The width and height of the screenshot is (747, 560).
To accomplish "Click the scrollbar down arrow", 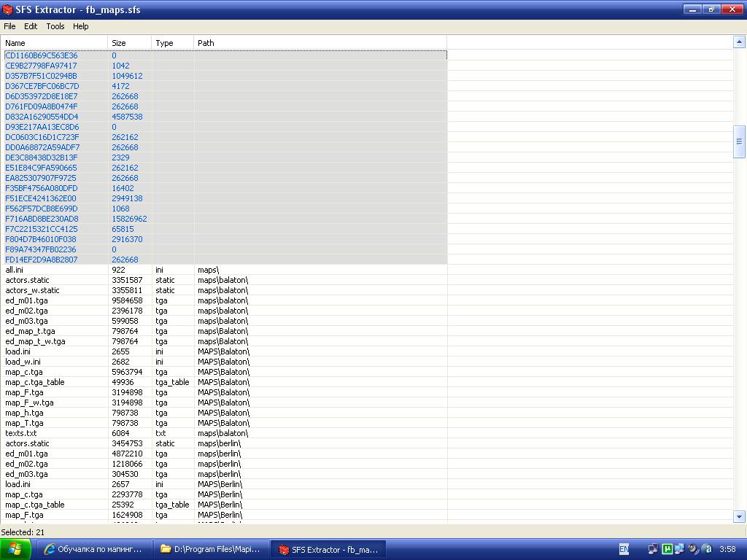I will pyautogui.click(x=740, y=516).
